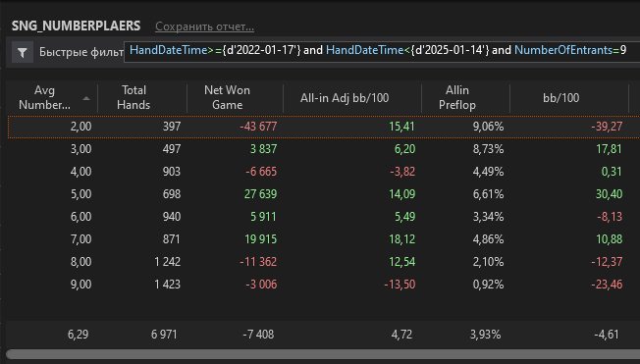Select the 9,00 players row

(x=324, y=284)
